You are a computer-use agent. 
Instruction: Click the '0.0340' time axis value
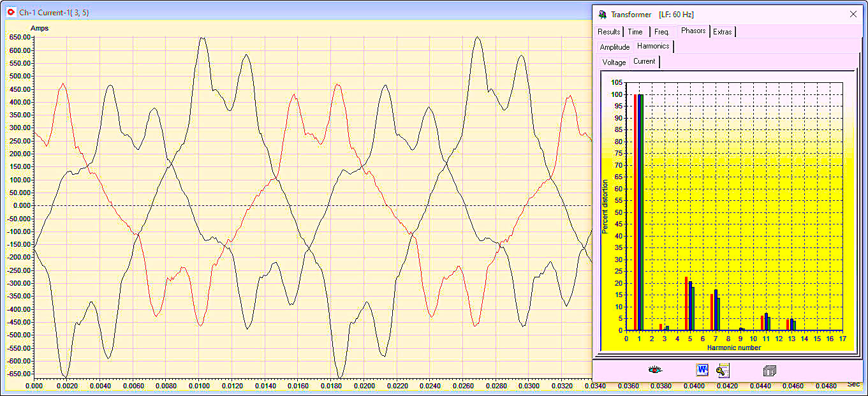[x=596, y=386]
